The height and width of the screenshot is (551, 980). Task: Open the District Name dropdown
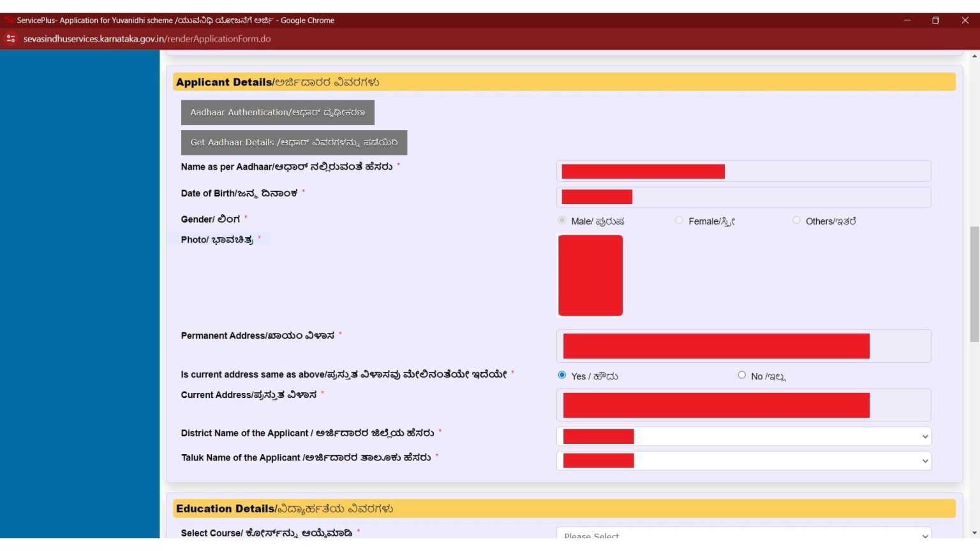point(744,436)
